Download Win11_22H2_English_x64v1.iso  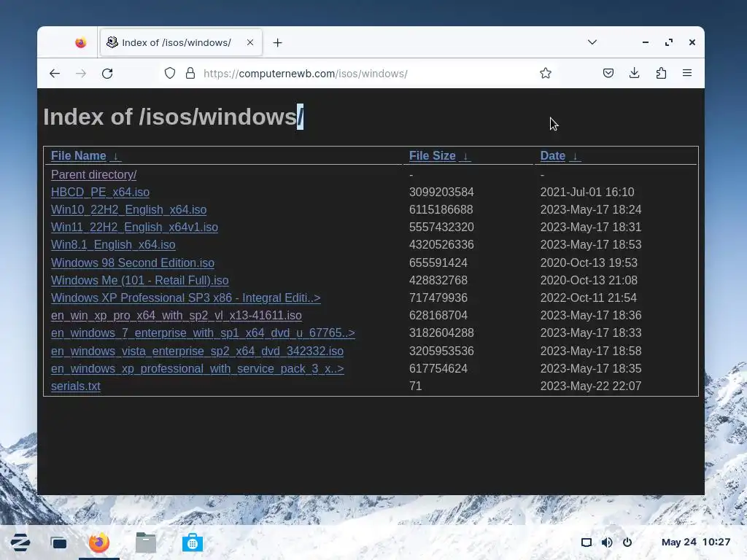(134, 227)
